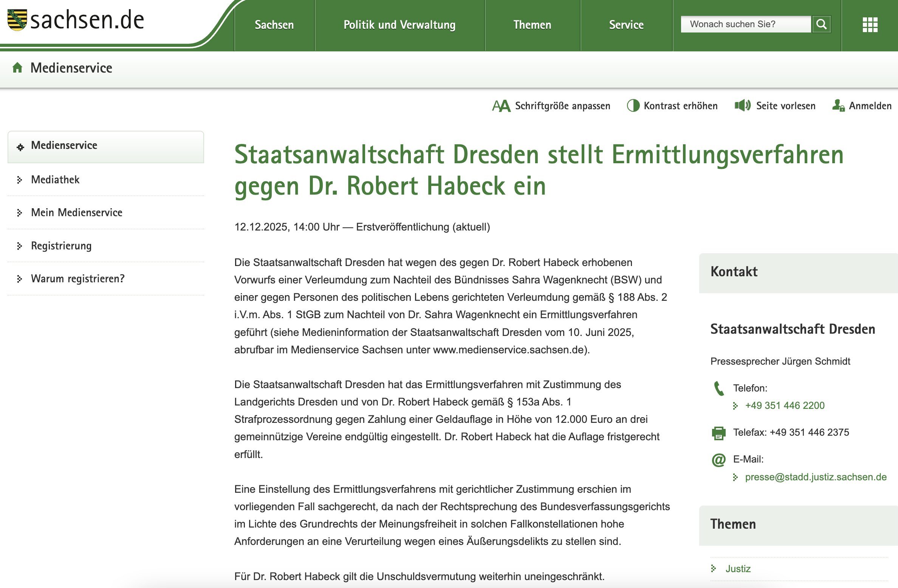Click the green telephone handset icon

point(718,388)
